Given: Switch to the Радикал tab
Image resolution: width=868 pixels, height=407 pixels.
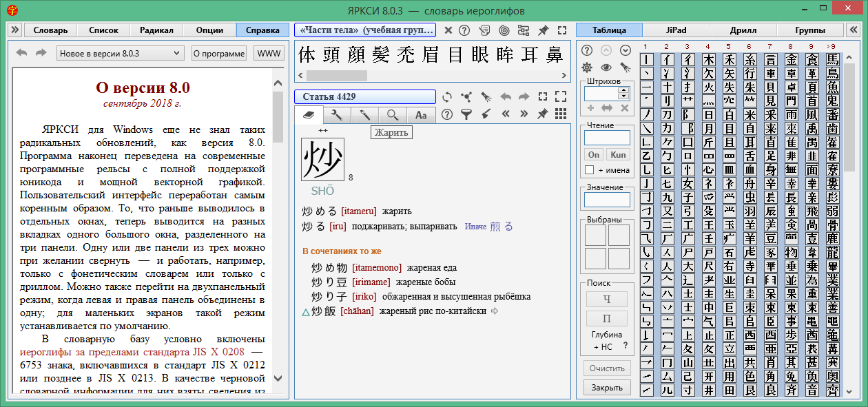Looking at the screenshot, I should point(156,30).
